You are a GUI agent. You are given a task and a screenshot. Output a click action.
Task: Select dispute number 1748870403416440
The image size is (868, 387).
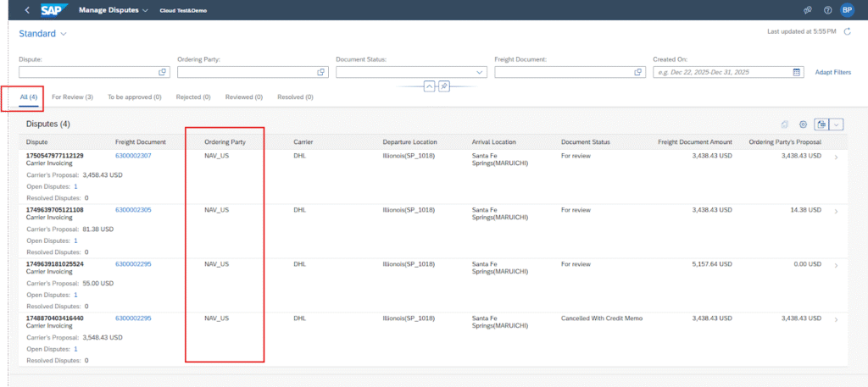(x=55, y=318)
